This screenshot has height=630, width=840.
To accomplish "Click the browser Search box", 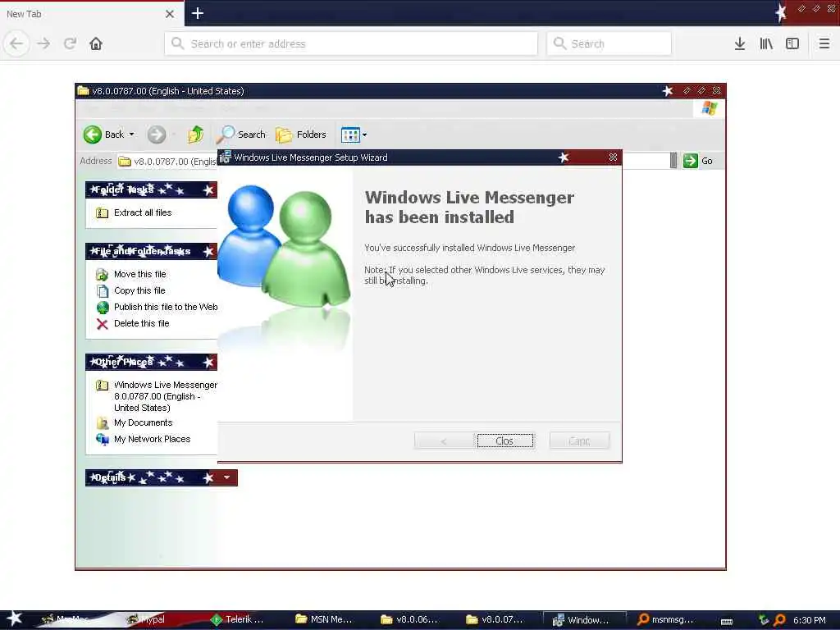I will click(609, 43).
